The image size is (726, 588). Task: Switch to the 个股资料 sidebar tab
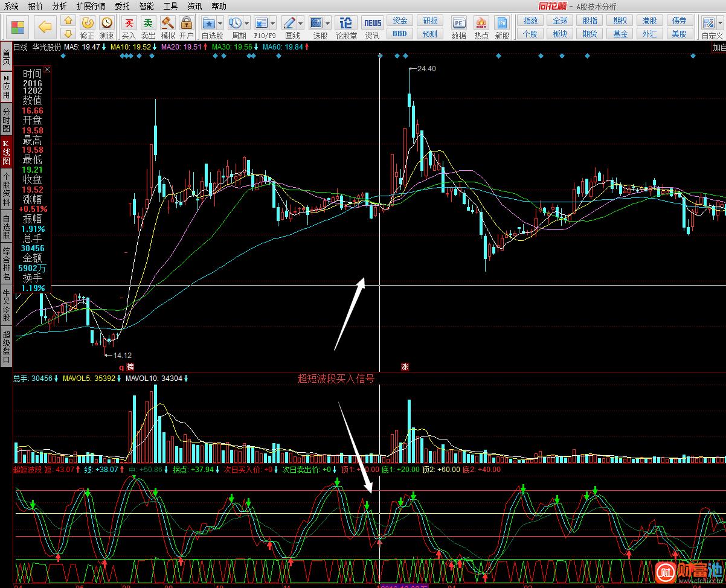point(6,189)
